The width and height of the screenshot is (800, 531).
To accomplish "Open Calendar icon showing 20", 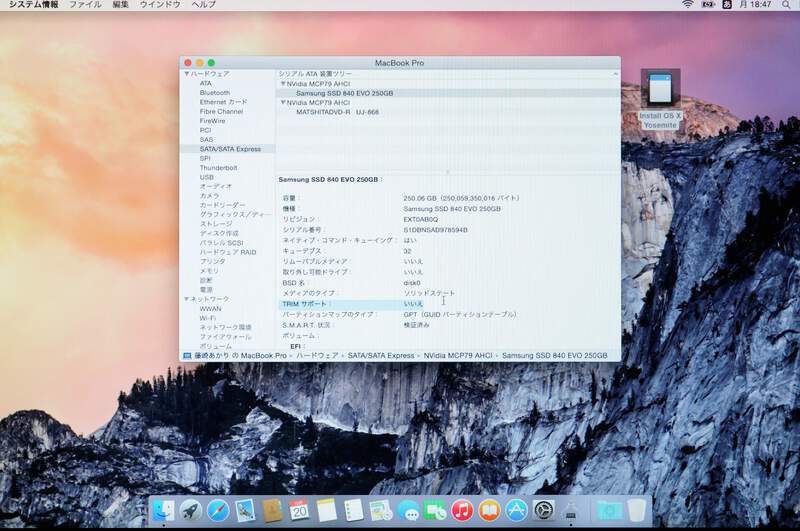I will 299,510.
